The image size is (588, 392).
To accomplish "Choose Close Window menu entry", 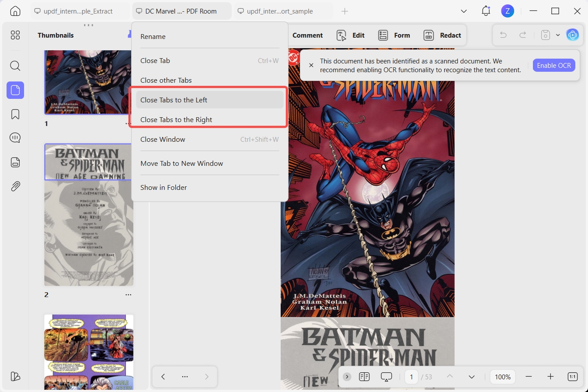I will tap(210, 139).
